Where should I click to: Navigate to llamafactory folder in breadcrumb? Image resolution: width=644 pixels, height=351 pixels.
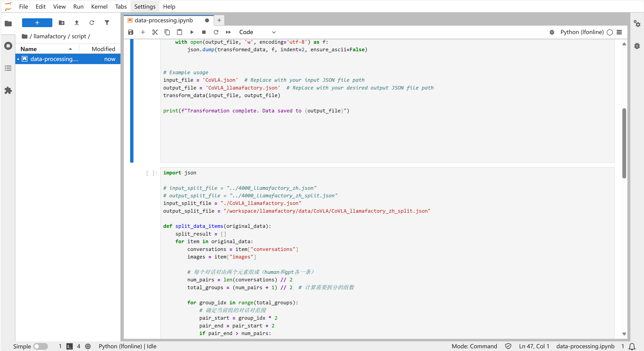coord(50,36)
